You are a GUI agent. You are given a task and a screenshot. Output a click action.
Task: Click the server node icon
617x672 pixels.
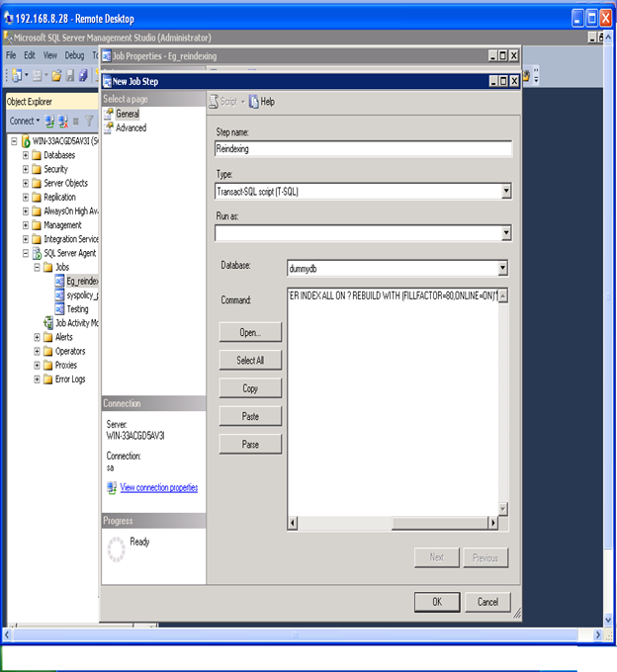pos(26,141)
